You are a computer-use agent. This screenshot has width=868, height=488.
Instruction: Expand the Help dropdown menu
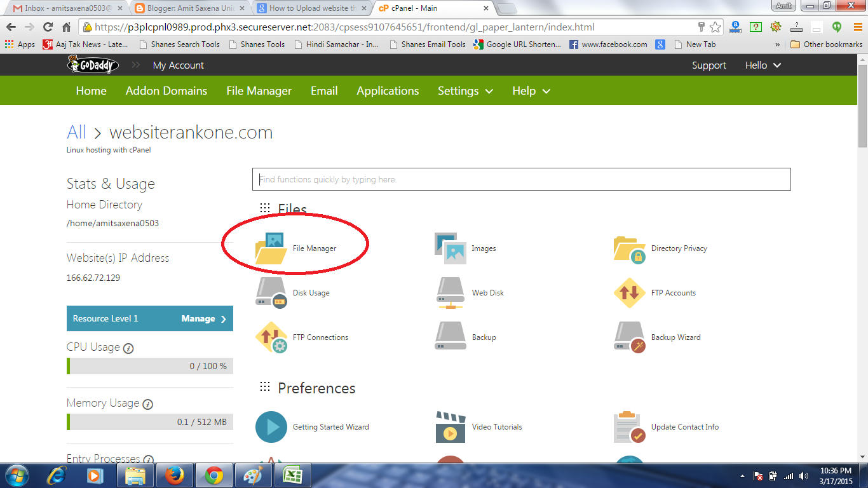click(531, 91)
